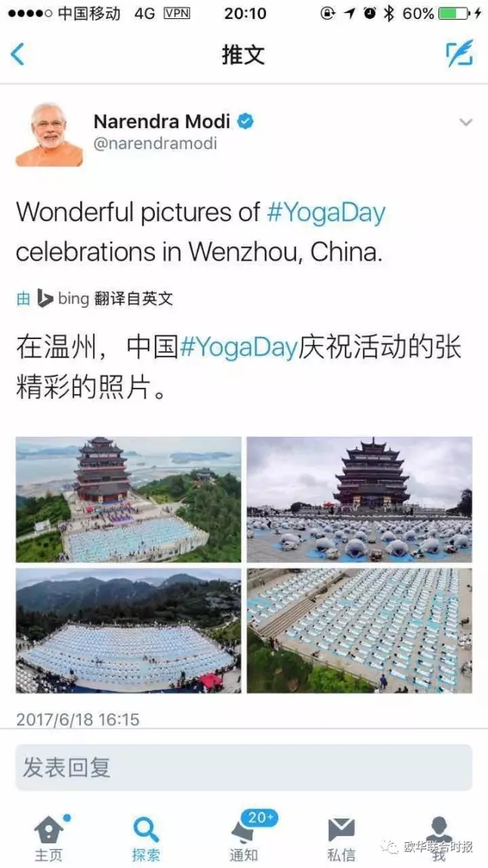Open the pagoda with bowing yogis photo
The image size is (488, 868).
[x=359, y=500]
